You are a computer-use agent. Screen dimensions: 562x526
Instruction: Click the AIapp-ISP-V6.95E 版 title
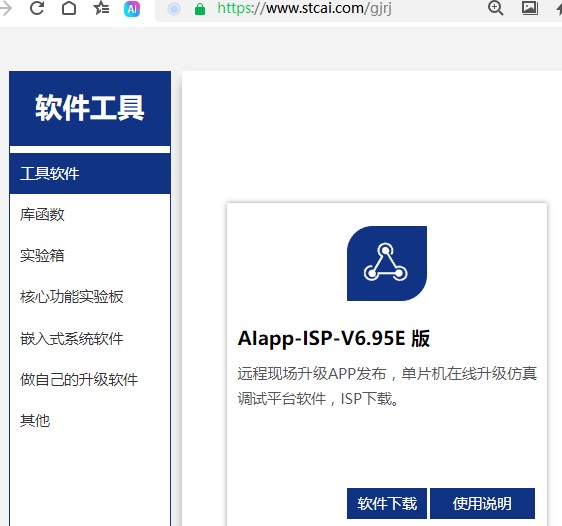334,338
